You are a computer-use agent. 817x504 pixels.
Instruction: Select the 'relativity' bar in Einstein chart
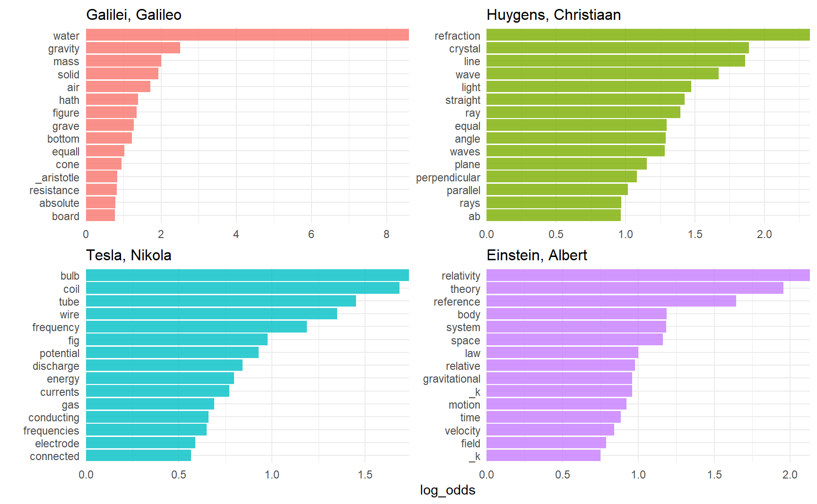tap(648, 275)
